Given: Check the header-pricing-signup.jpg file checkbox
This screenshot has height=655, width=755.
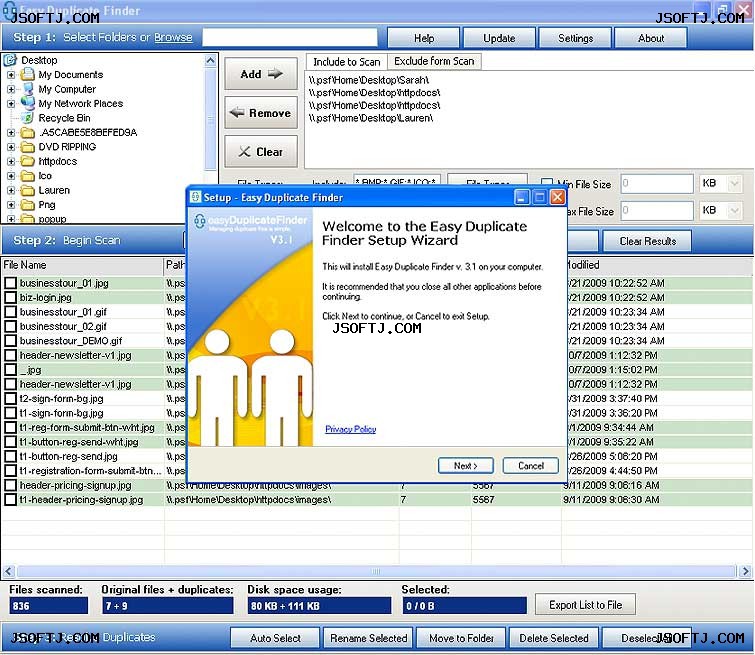Looking at the screenshot, I should click(10, 485).
